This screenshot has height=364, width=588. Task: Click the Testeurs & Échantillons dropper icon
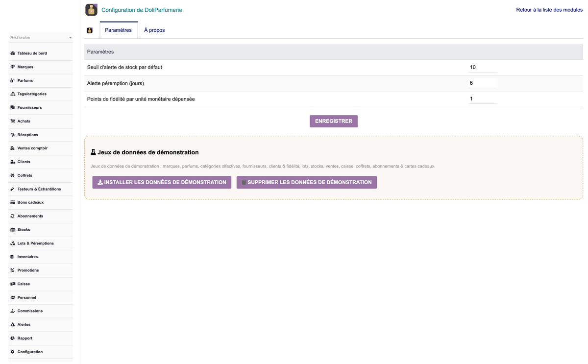[13, 189]
